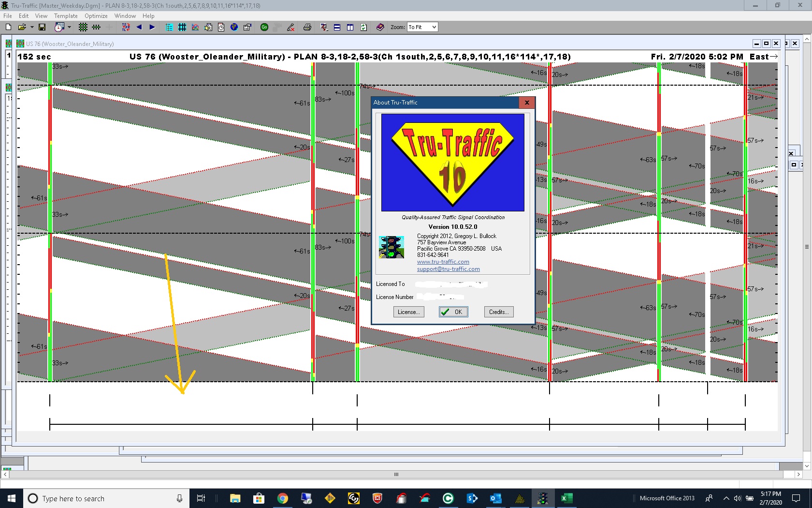Print the diagram with the printer icon
This screenshot has width=812, height=508.
(x=307, y=27)
